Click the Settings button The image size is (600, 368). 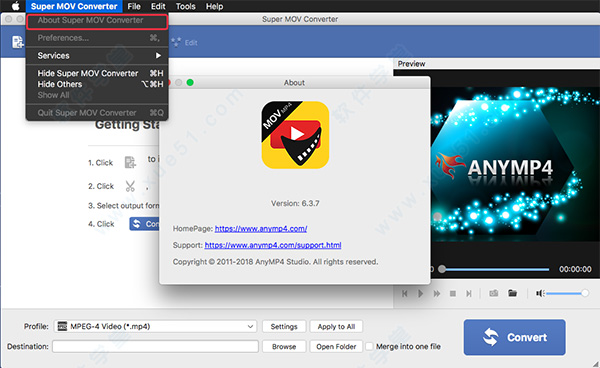click(x=284, y=327)
